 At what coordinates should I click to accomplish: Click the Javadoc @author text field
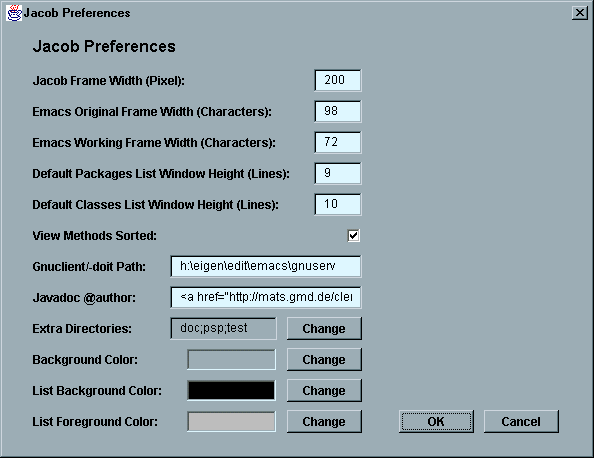tap(266, 297)
